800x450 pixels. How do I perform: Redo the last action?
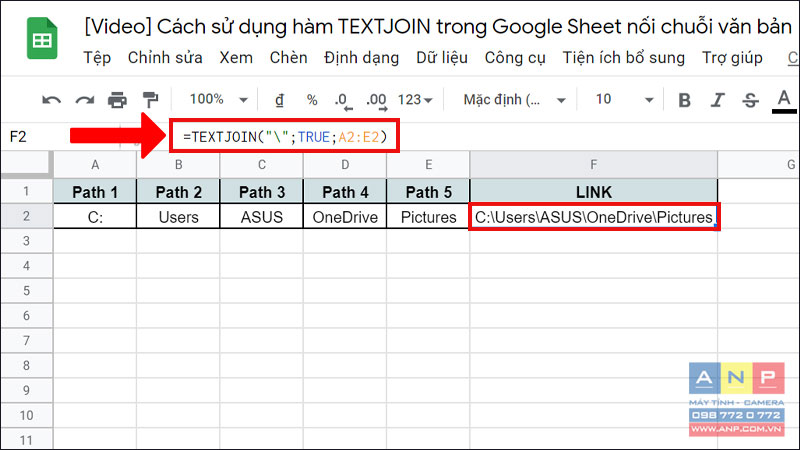(85, 100)
